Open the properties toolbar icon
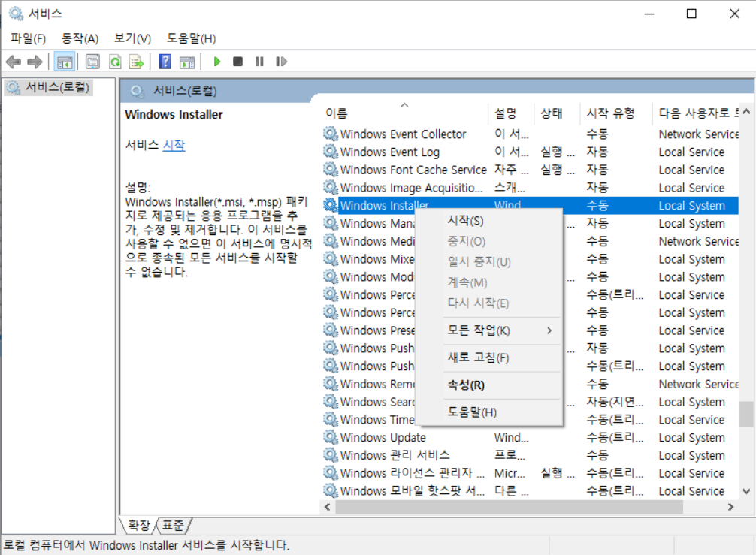The image size is (756, 555). pos(92,62)
